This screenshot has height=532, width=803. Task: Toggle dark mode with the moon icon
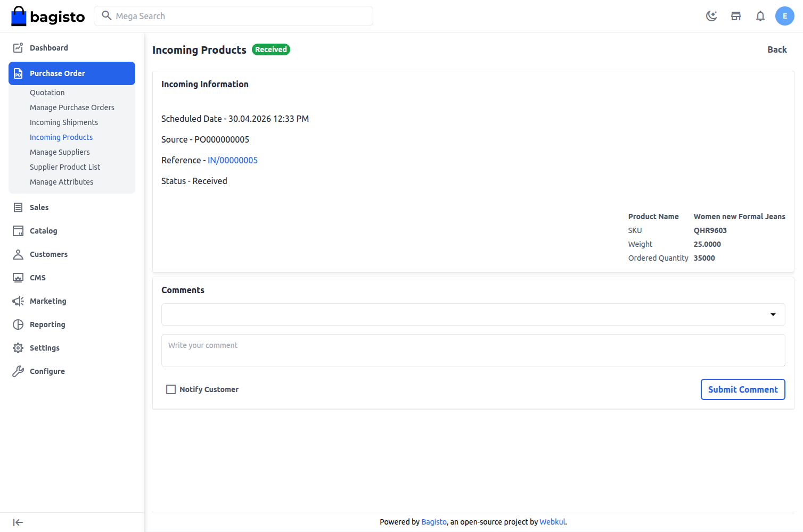click(x=711, y=16)
